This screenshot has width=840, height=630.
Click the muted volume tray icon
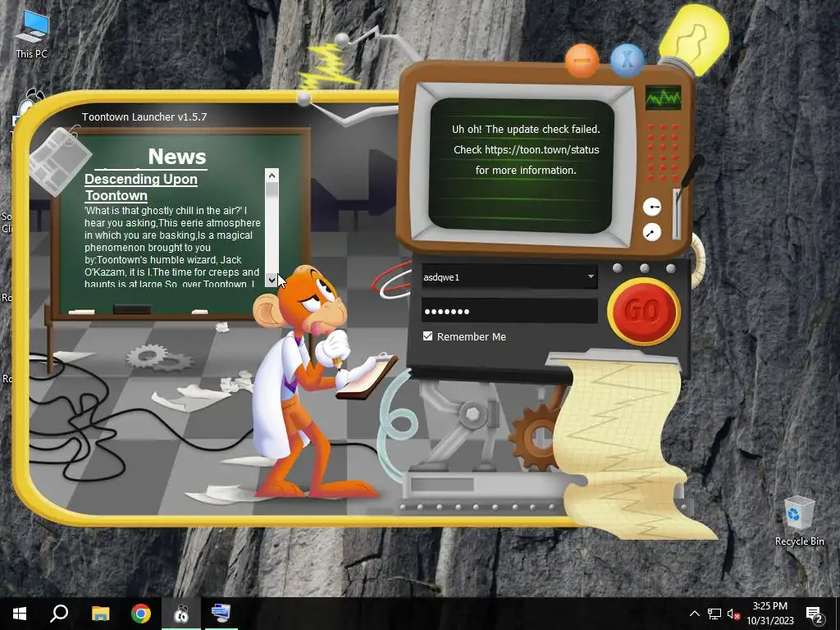(x=733, y=614)
